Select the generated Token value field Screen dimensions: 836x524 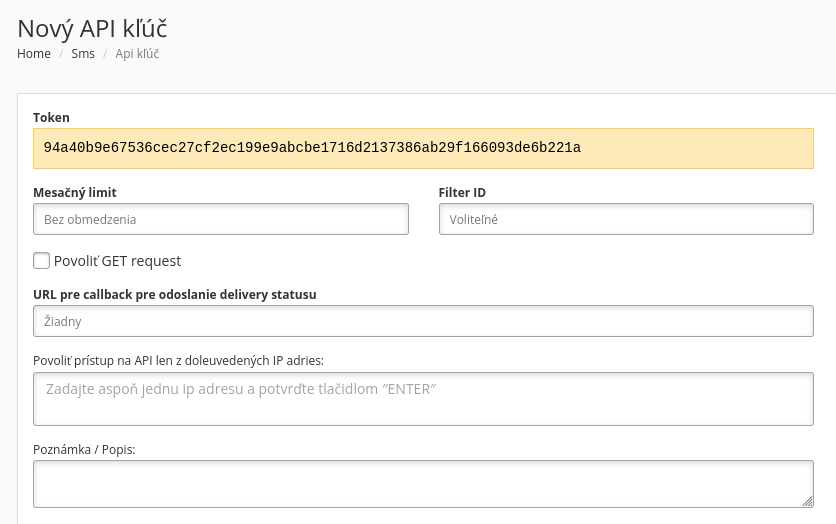(423, 148)
